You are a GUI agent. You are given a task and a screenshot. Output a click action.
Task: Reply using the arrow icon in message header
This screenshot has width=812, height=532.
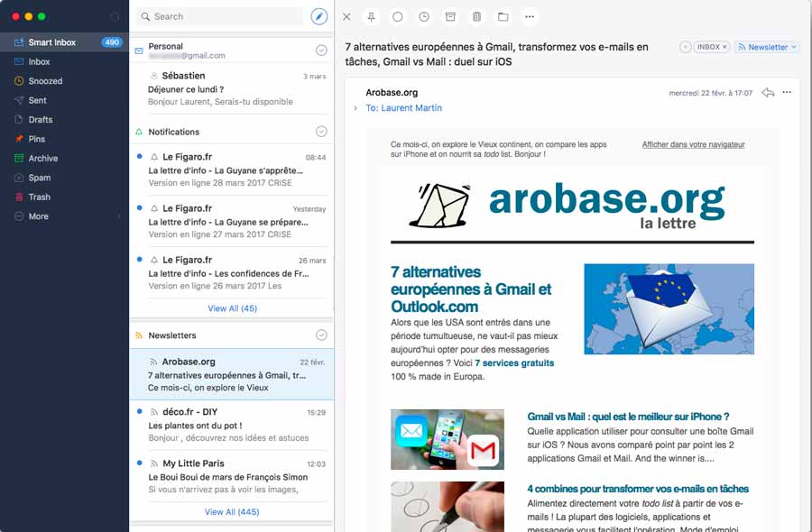click(x=768, y=93)
